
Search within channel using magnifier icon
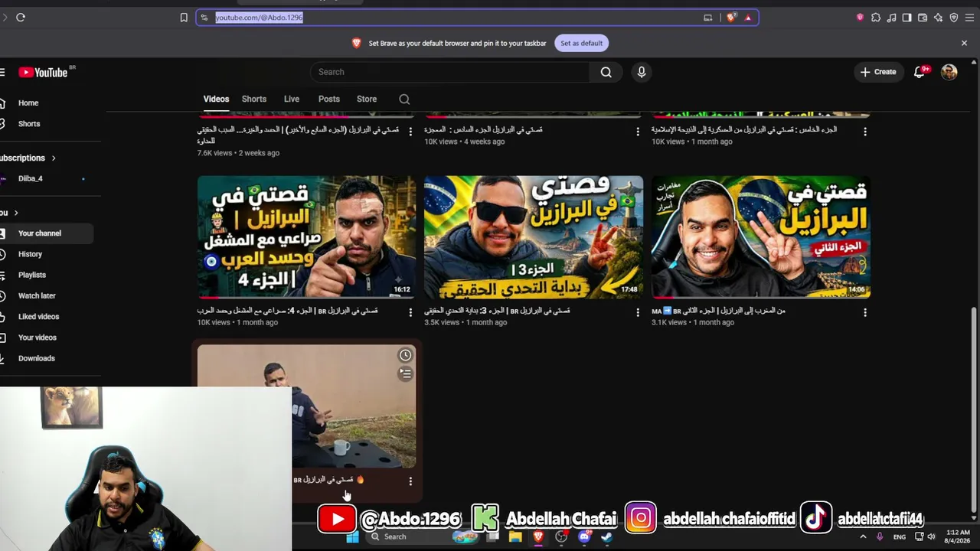point(404,99)
